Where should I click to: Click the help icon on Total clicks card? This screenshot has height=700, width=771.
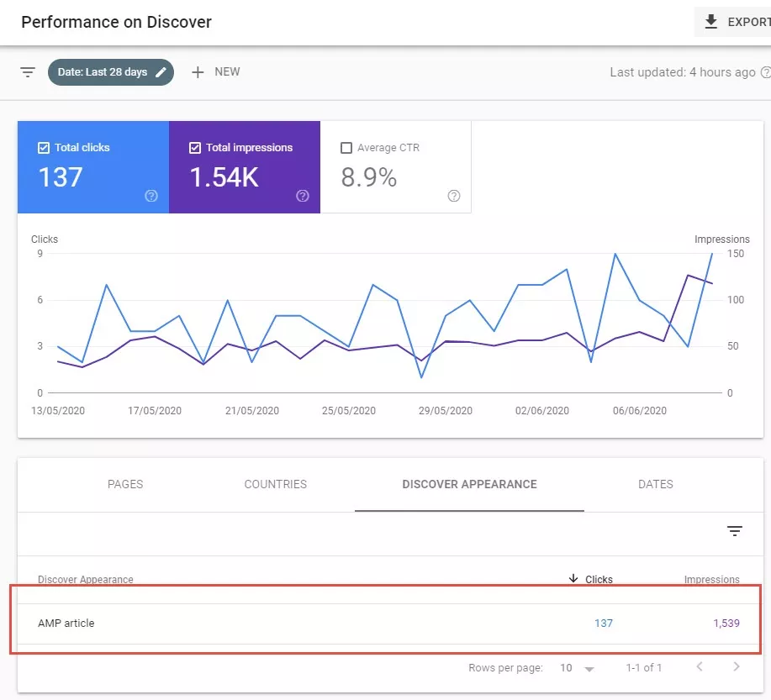(x=151, y=196)
